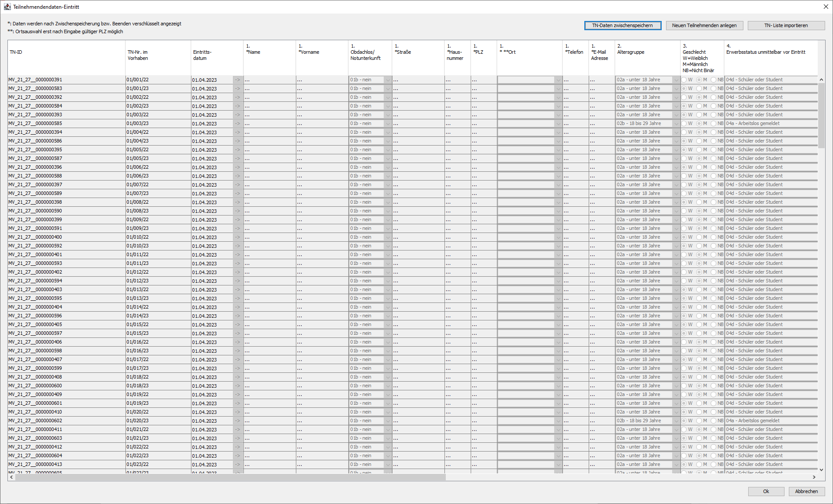The image size is (833, 504).
Task: Open date picker arrow for row MV_21_27__0000000391
Action: (238, 80)
